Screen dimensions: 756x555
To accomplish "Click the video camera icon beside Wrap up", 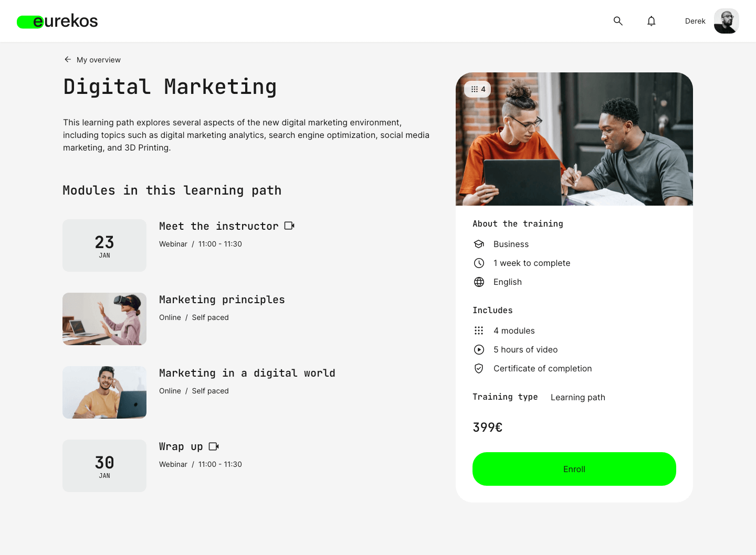I will [x=213, y=446].
